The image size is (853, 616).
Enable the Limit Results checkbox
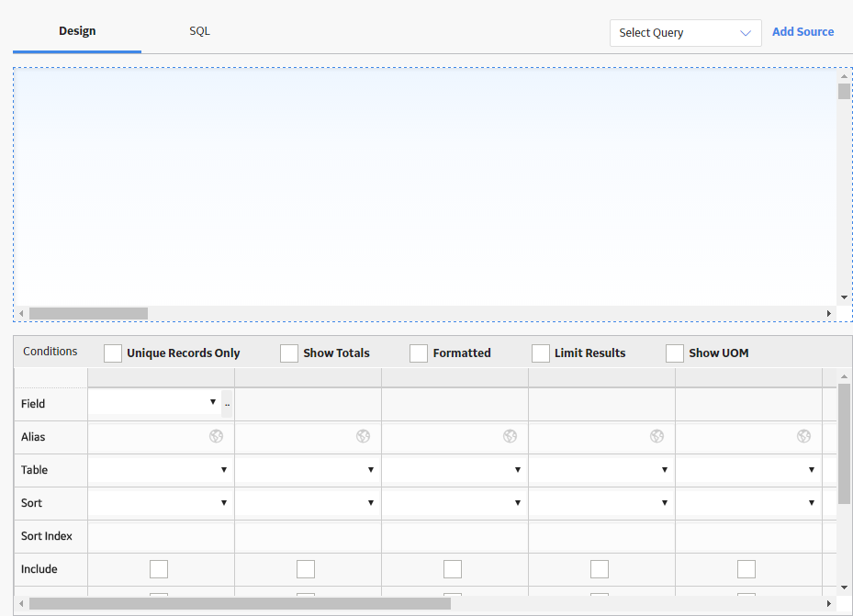tap(540, 353)
